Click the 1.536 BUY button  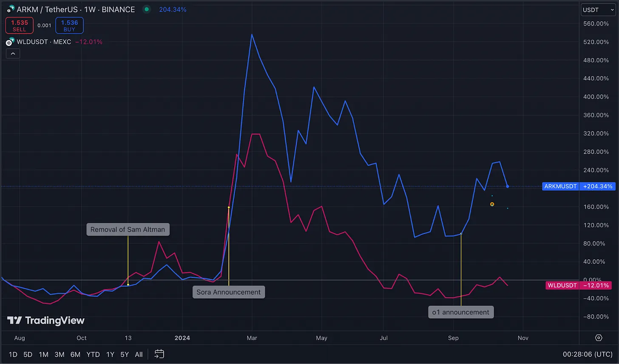(69, 26)
